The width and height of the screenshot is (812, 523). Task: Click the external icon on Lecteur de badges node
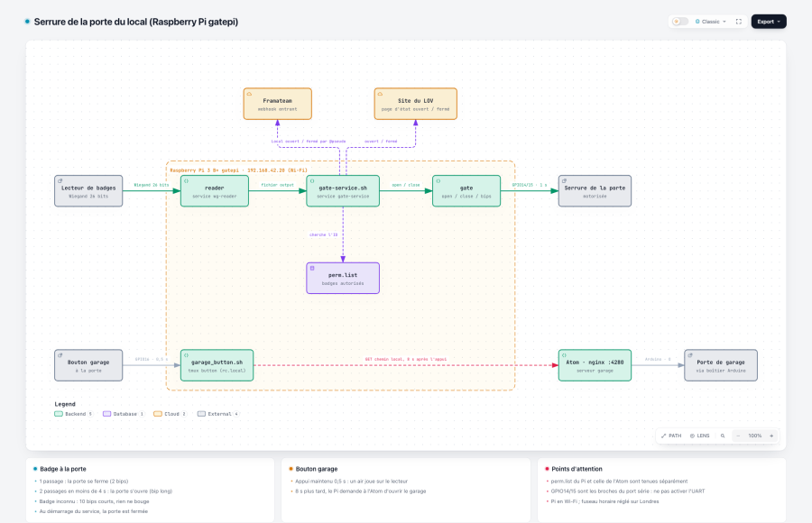[60, 181]
